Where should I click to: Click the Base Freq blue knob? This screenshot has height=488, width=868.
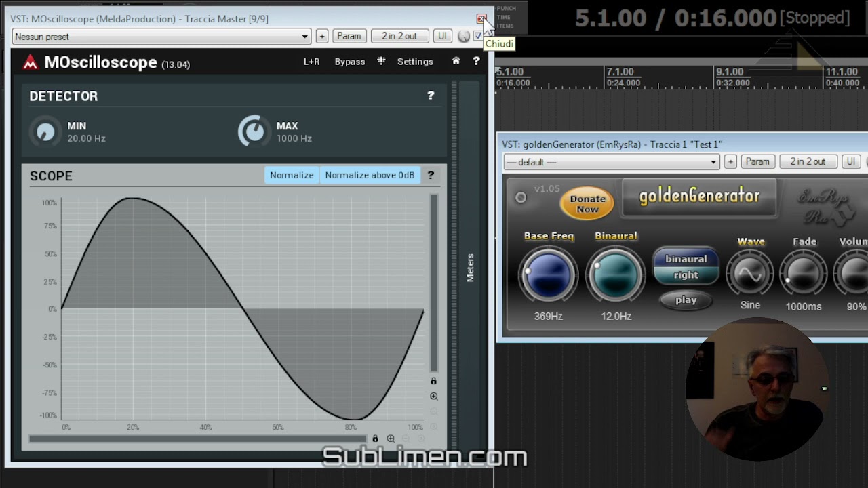point(548,275)
